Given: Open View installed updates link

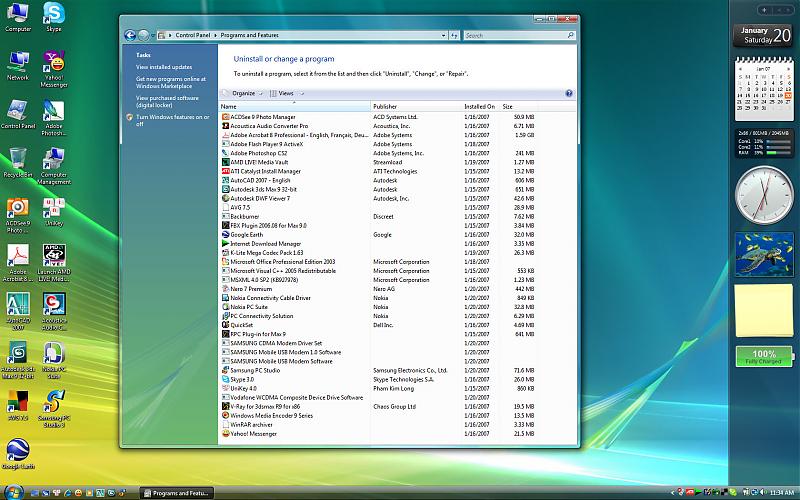Looking at the screenshot, I should (164, 67).
